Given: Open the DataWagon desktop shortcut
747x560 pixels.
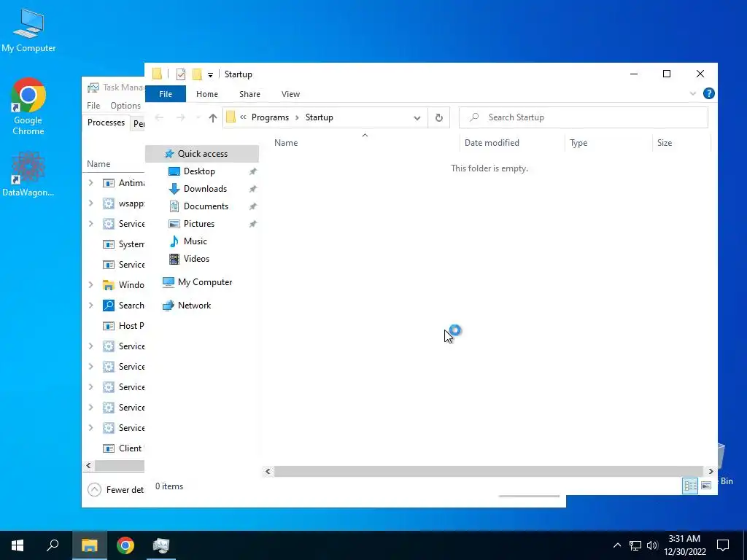Looking at the screenshot, I should [x=28, y=174].
